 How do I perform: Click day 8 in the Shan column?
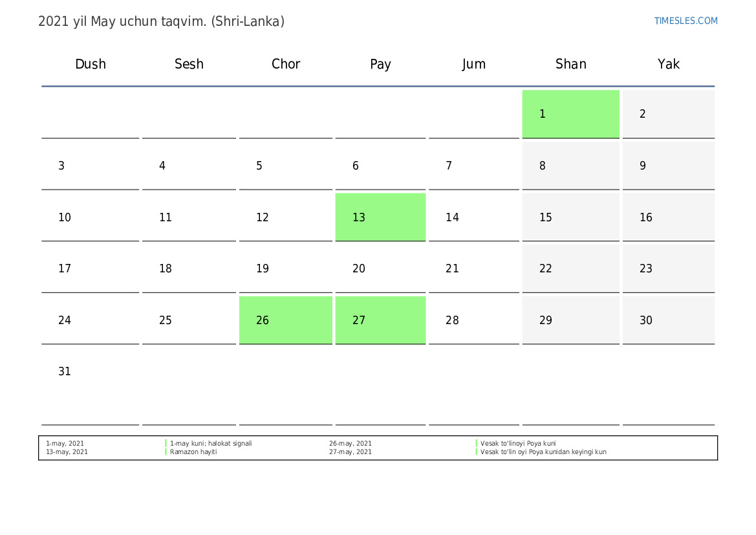(571, 166)
